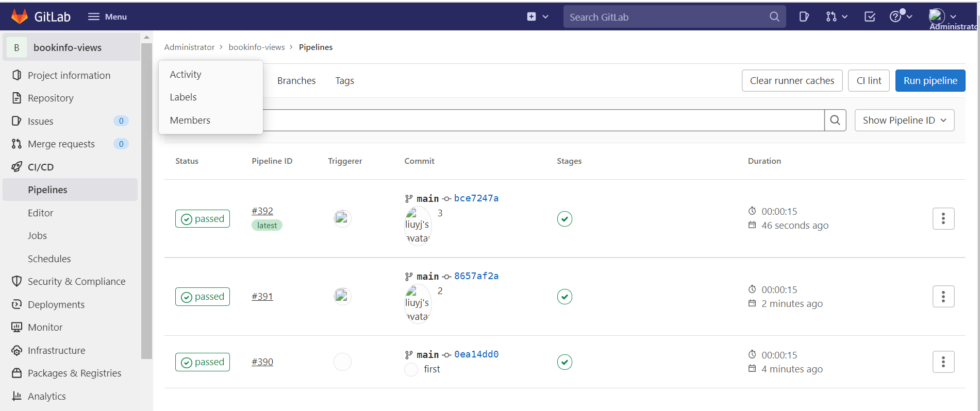Click the commit title 'first'
980x411 pixels.
click(432, 369)
